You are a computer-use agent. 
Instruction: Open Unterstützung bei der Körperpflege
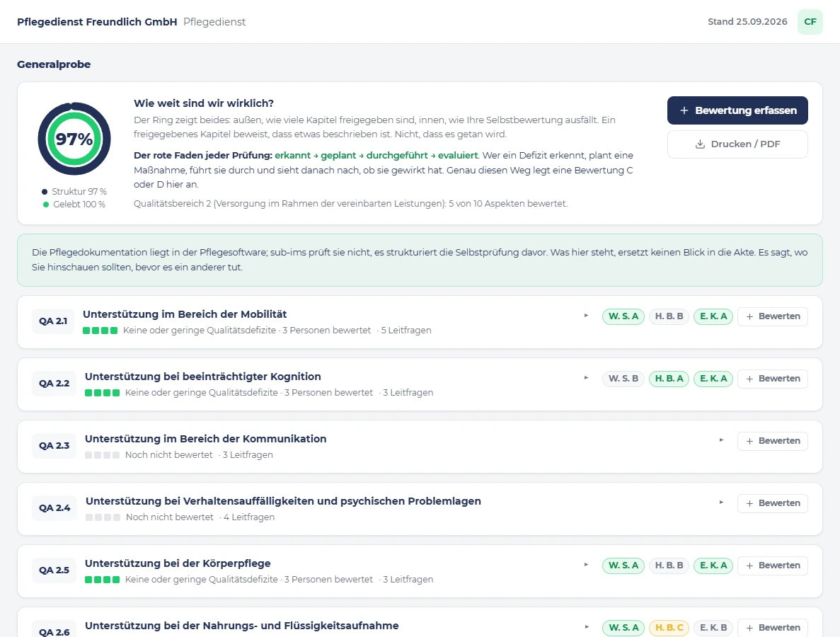click(178, 563)
